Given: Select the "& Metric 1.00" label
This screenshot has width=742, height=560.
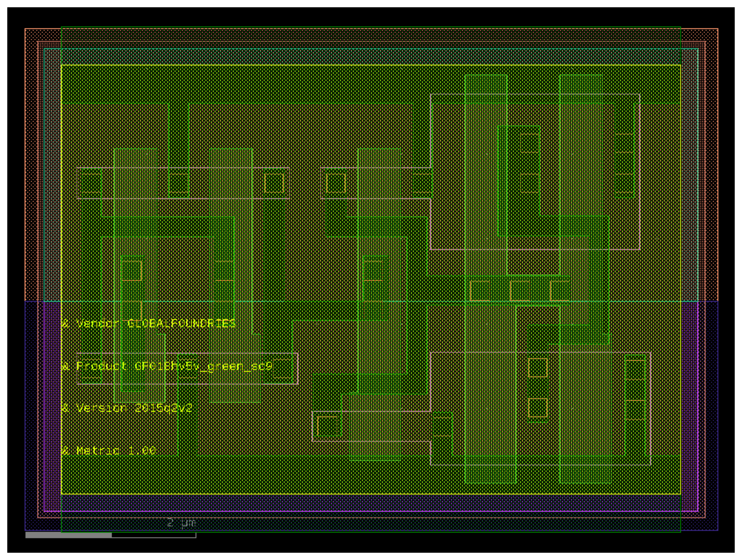Looking at the screenshot, I should point(109,451).
